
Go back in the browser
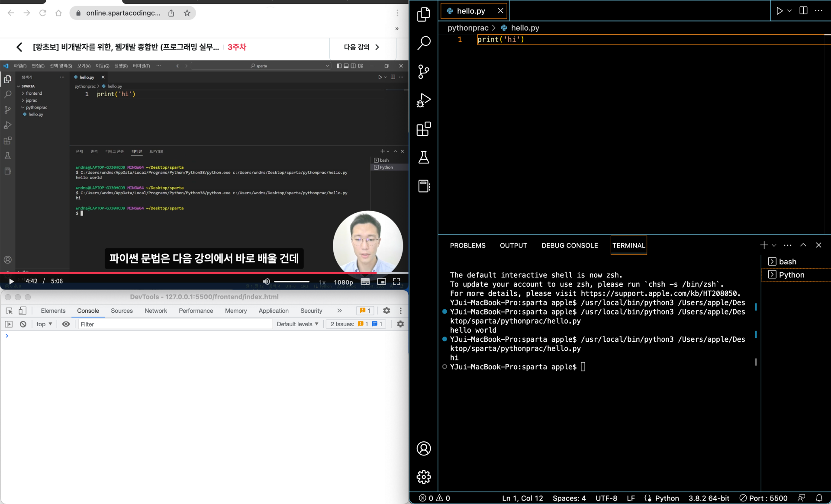11,13
